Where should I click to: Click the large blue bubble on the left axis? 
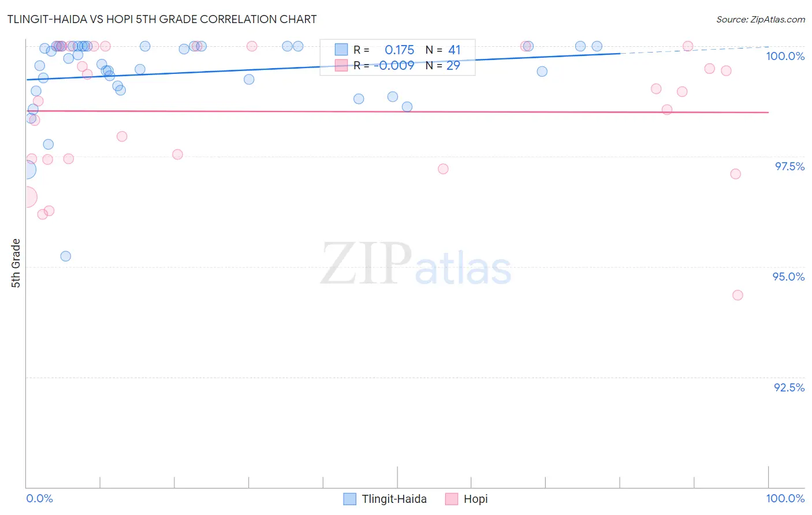(26, 170)
